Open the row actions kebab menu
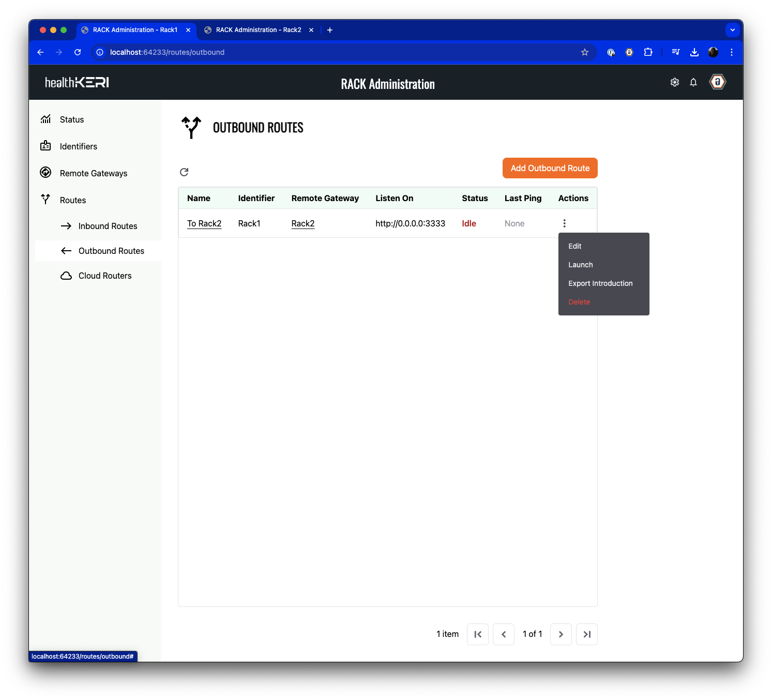The height and width of the screenshot is (700, 772). click(564, 223)
